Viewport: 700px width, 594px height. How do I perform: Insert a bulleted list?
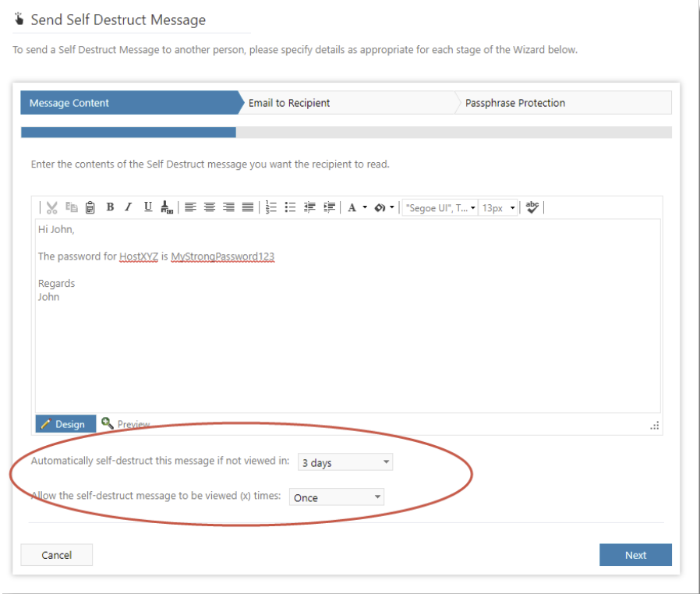click(x=290, y=207)
